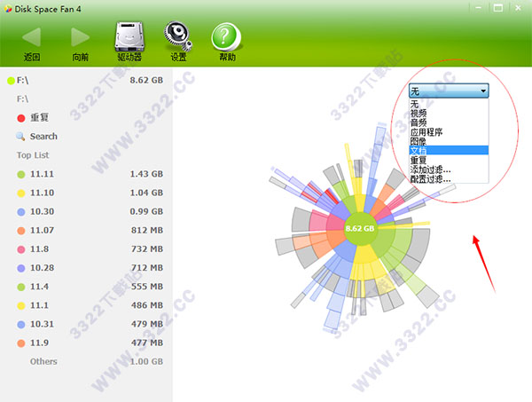Viewport: 532px width, 402px height.
Task: Open the Drives (驱动器) hard disk icon
Action: (129, 36)
